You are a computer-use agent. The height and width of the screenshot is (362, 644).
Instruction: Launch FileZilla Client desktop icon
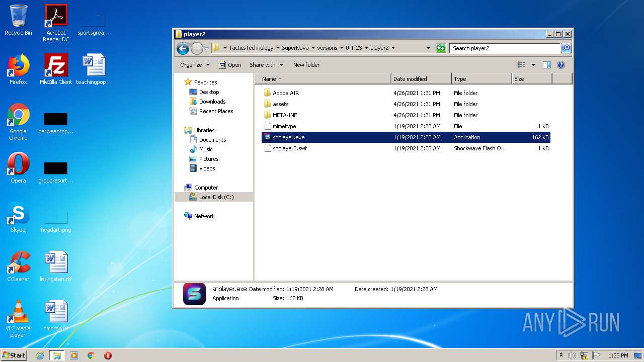[56, 69]
